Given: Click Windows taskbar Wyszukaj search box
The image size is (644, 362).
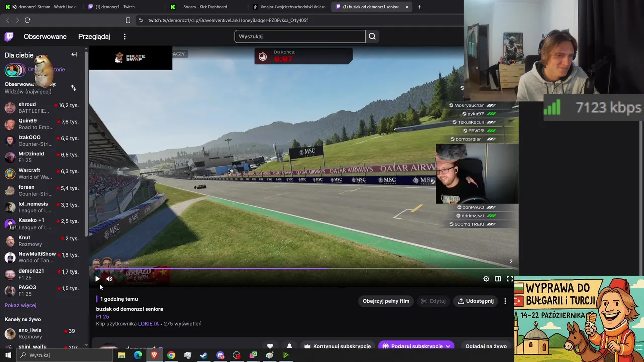Looking at the screenshot, I should click(x=65, y=355).
